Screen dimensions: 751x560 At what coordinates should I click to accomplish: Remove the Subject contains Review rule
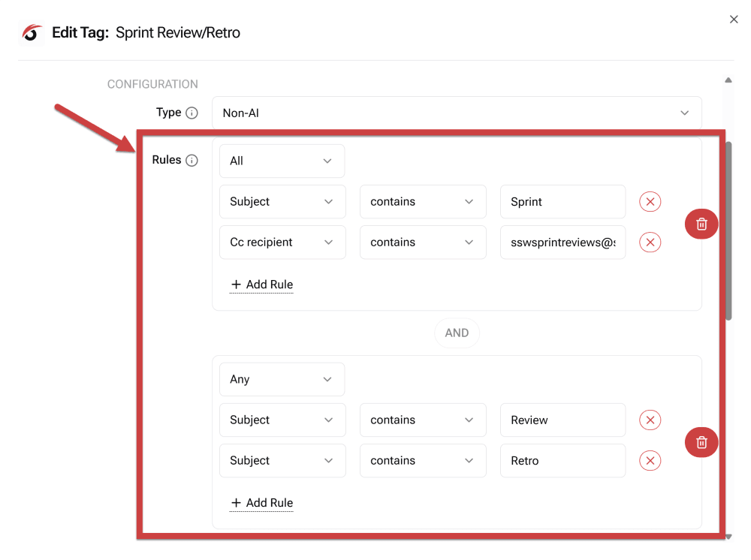click(650, 420)
